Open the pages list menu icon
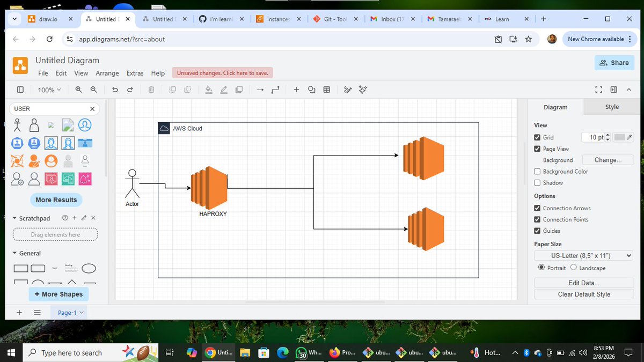644x362 pixels. pyautogui.click(x=37, y=312)
